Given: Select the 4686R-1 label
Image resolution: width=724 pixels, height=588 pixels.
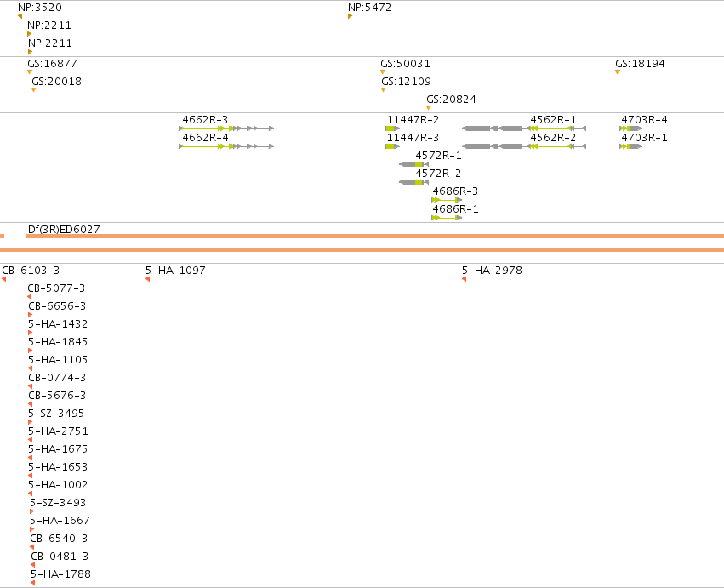Looking at the screenshot, I should click(x=455, y=209).
